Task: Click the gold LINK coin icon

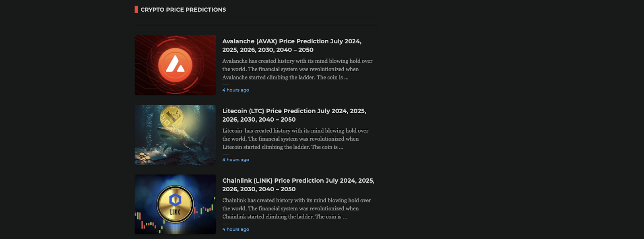Action: pyautogui.click(x=175, y=204)
